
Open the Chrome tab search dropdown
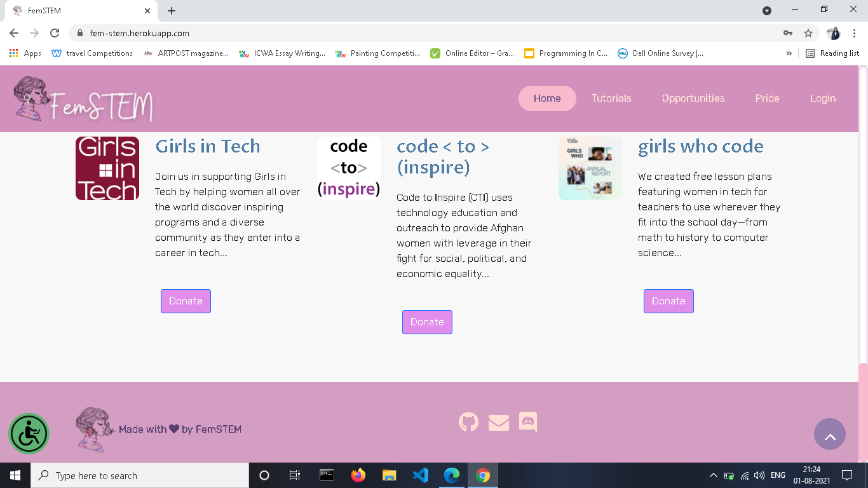pos(767,11)
